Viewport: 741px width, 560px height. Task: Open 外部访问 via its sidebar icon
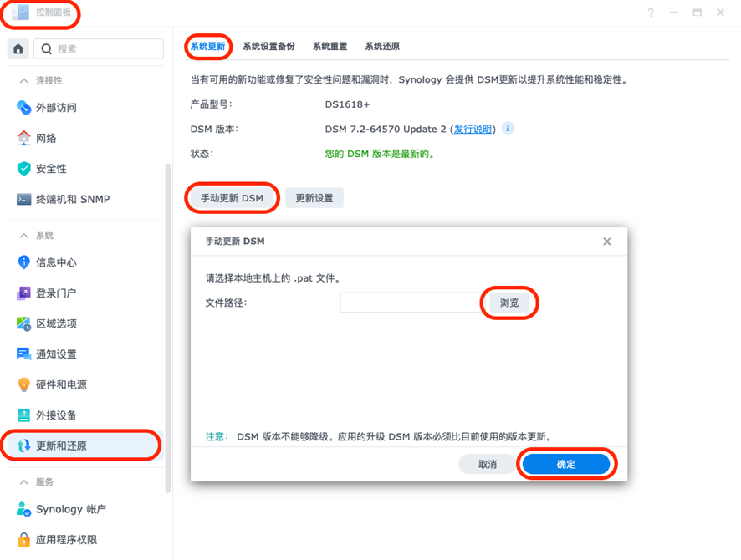coord(24,108)
